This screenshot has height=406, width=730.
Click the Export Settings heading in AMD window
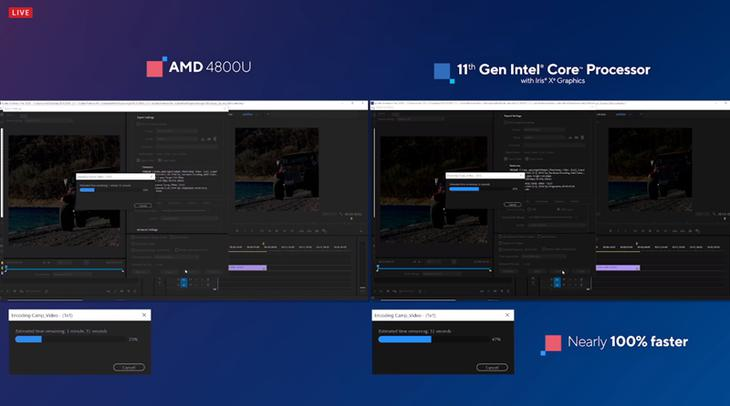(x=145, y=117)
